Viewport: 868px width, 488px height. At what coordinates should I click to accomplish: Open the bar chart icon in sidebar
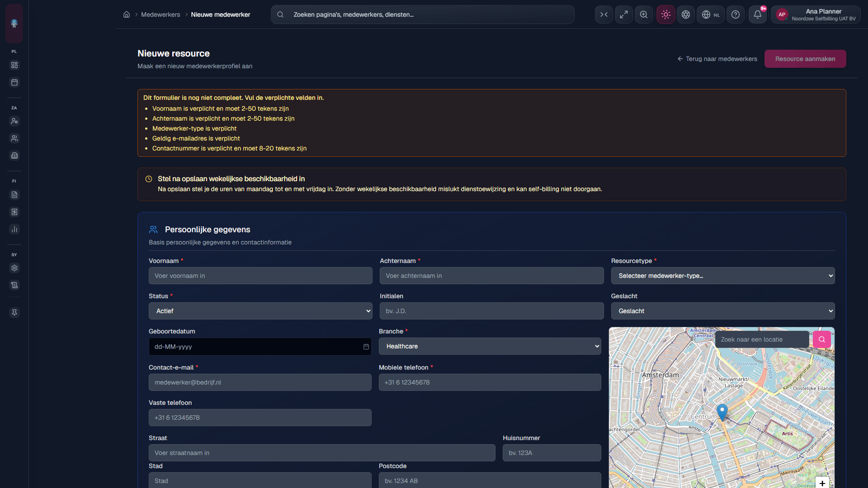click(14, 229)
